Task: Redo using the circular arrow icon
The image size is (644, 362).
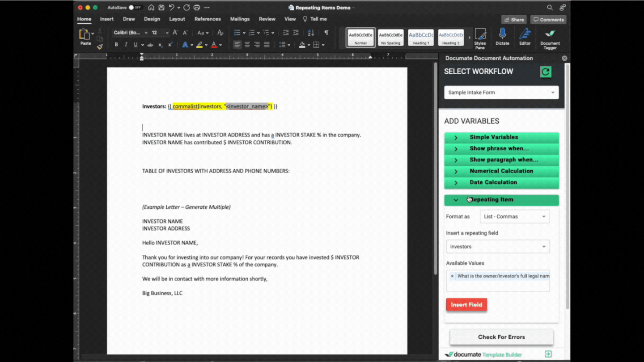Action: click(x=186, y=8)
